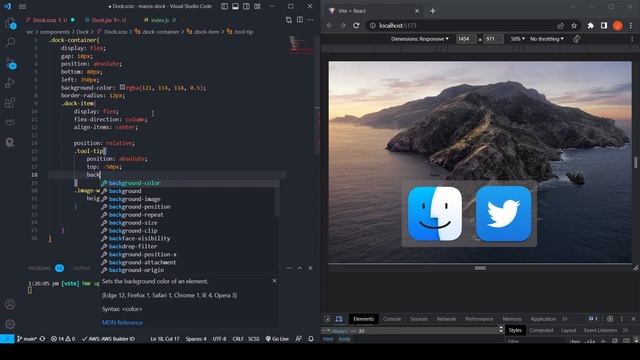Open the VS Code hamburger menu
Viewport: 640px width, 360px height.
click(22, 7)
